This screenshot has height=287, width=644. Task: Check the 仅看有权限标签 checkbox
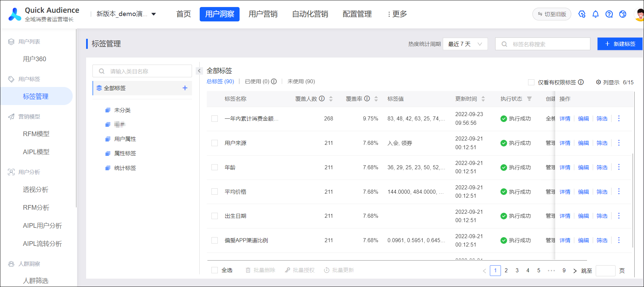click(531, 82)
